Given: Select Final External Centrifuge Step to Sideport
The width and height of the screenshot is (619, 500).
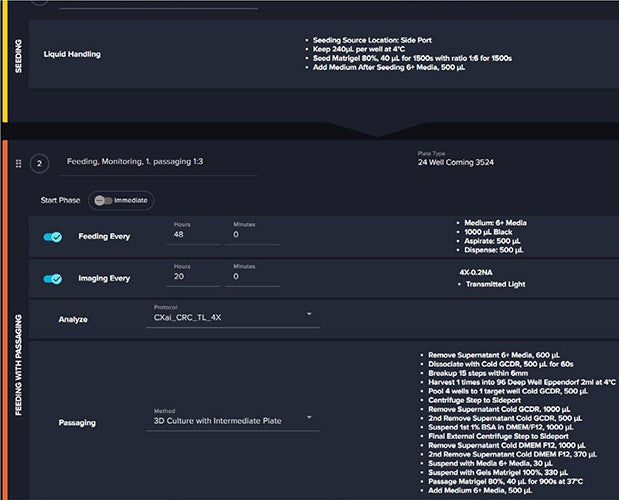Looking at the screenshot, I should point(498,436).
